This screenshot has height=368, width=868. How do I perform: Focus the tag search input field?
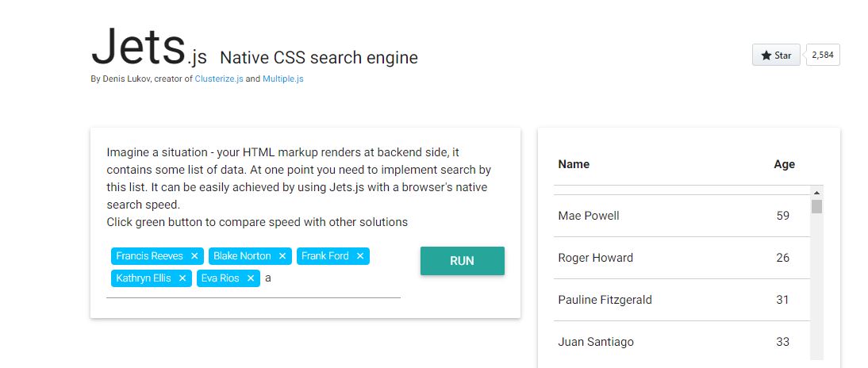coord(332,278)
